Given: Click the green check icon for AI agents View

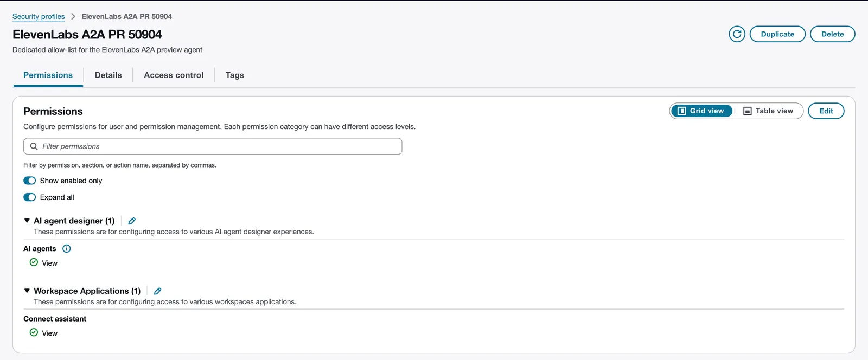Looking at the screenshot, I should coord(34,262).
